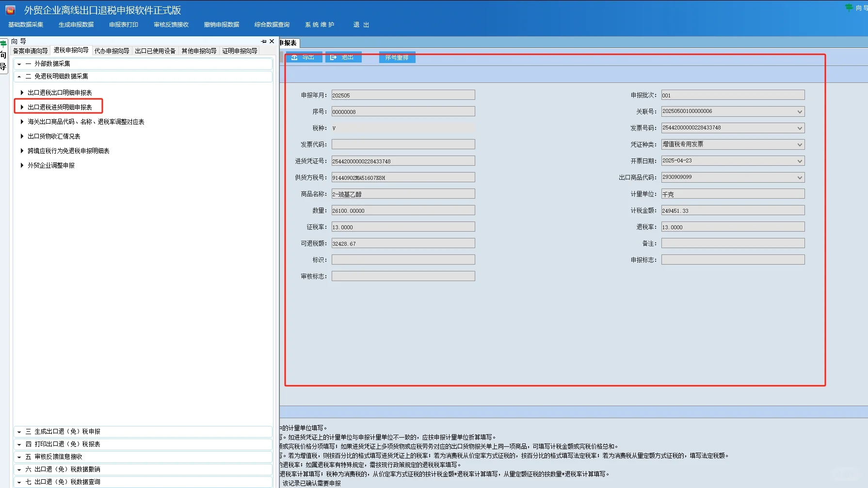
Task: Click the app logo icon in title bar
Action: [x=10, y=10]
